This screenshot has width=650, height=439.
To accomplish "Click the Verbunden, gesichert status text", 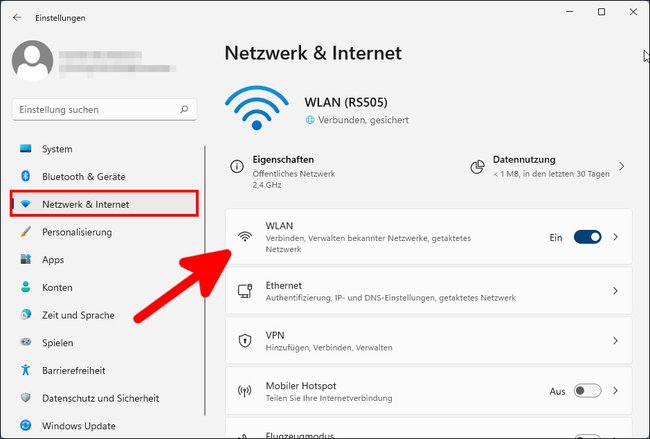I will 363,120.
